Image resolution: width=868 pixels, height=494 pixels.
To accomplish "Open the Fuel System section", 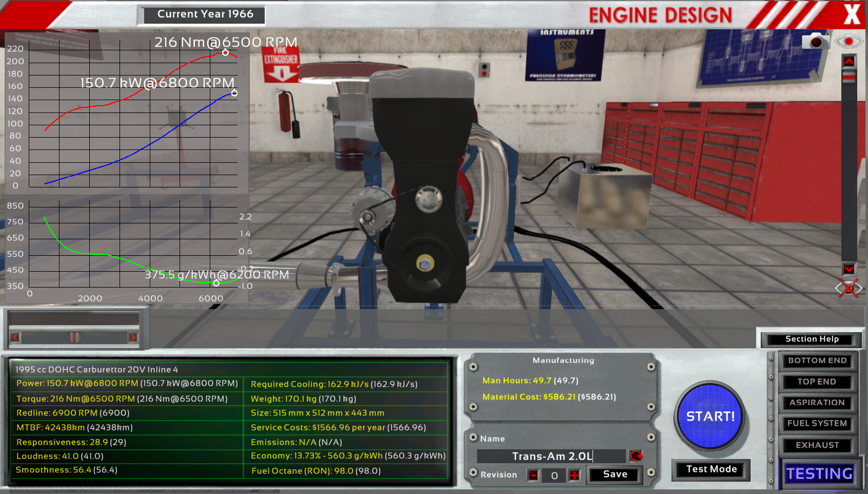I will pyautogui.click(x=817, y=424).
